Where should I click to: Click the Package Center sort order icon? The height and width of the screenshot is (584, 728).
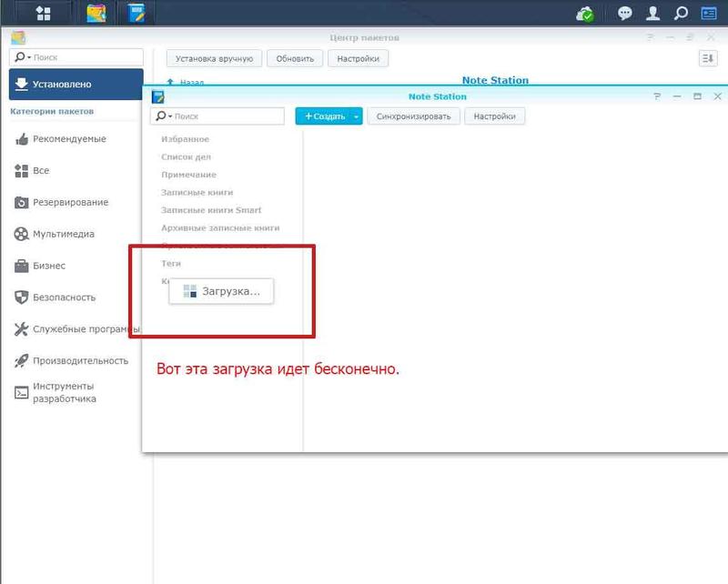(x=708, y=58)
